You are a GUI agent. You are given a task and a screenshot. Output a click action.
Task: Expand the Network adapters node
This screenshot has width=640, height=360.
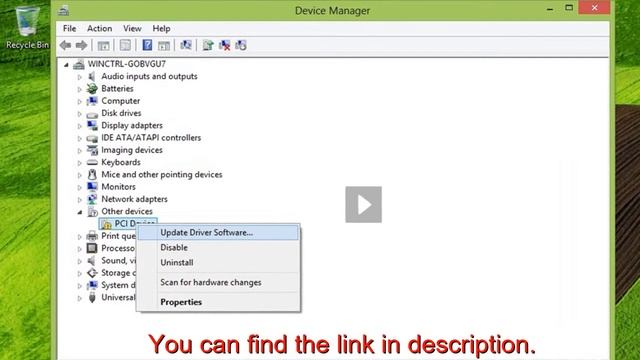coord(80,200)
